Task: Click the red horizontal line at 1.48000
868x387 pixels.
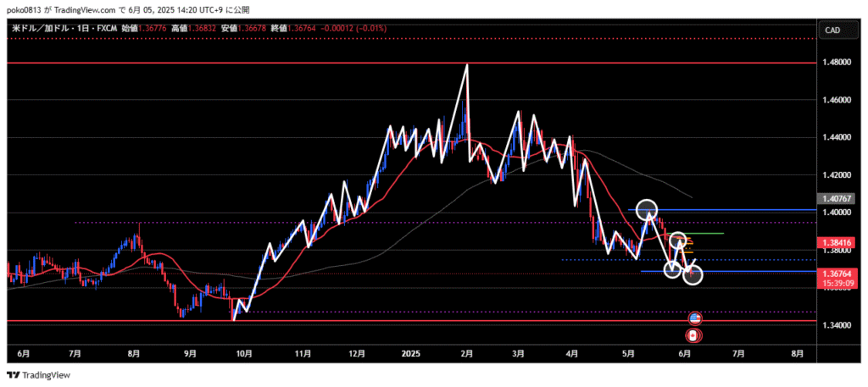Action: pos(254,64)
